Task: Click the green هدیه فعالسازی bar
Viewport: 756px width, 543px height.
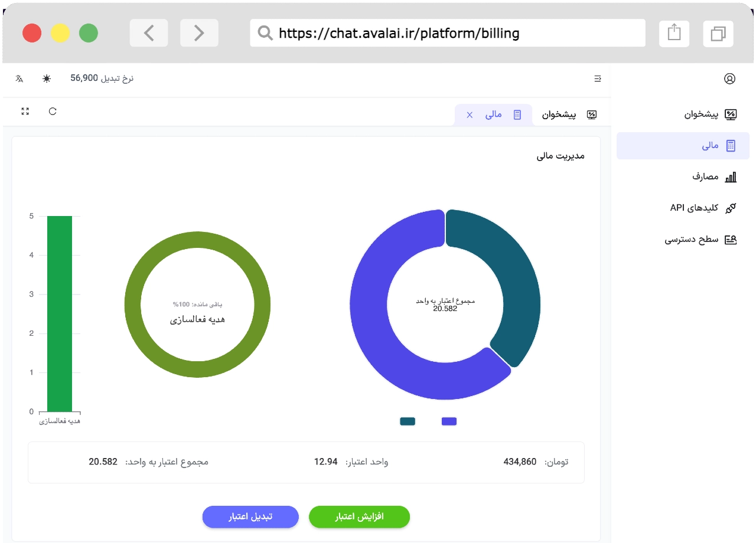Action: pos(60,313)
